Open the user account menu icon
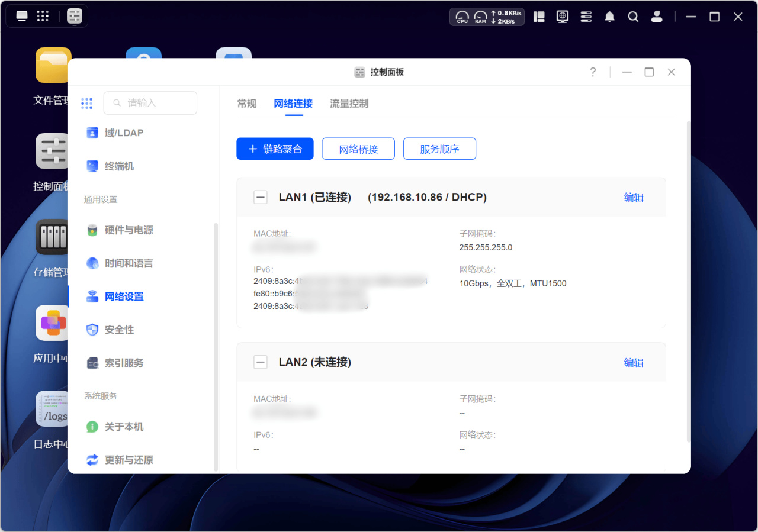758x532 pixels. (x=657, y=17)
